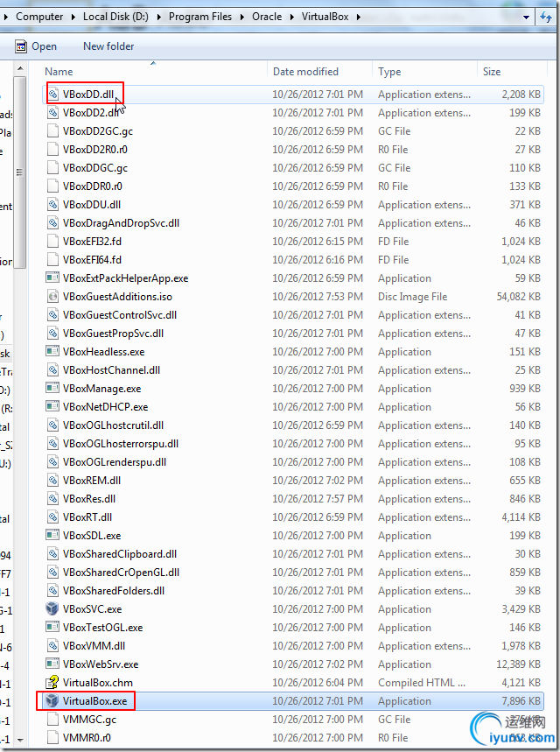The image size is (560, 752).
Task: Click the VBoxSDL.exe application icon
Action: coord(52,535)
